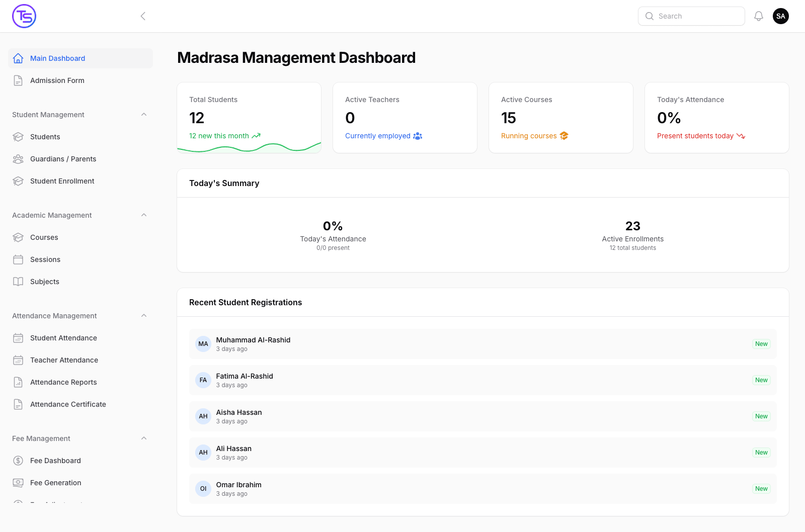Viewport: 805px width, 532px height.
Task: Click the Fee Generation money icon
Action: [x=18, y=483]
